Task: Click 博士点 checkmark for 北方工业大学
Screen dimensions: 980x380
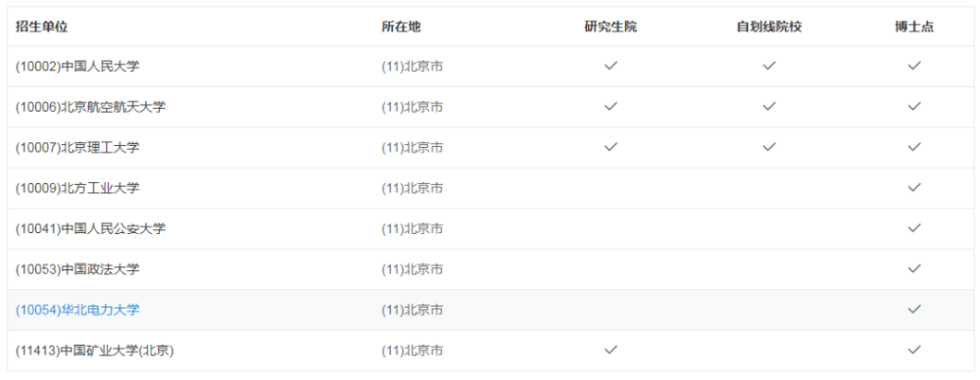Action: coord(914,187)
